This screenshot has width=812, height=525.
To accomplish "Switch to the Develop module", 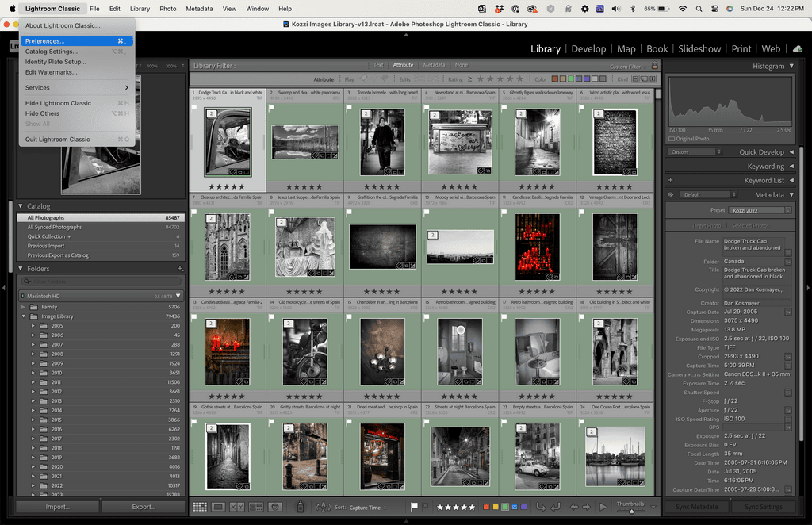I will click(588, 48).
